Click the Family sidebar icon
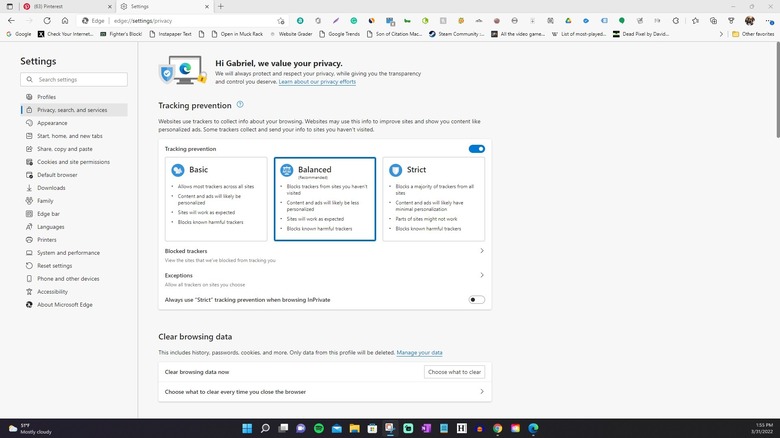This screenshot has width=780, height=438. pyautogui.click(x=29, y=201)
